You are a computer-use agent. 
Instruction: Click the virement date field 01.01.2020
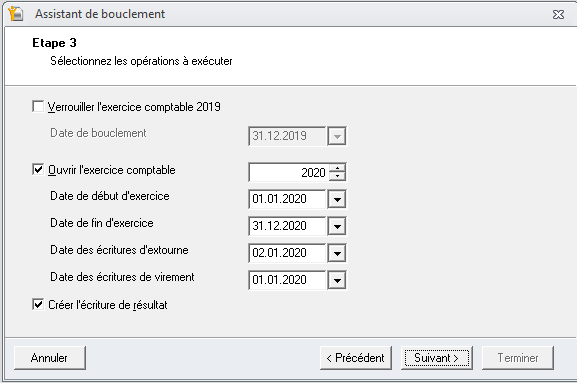[x=288, y=280]
